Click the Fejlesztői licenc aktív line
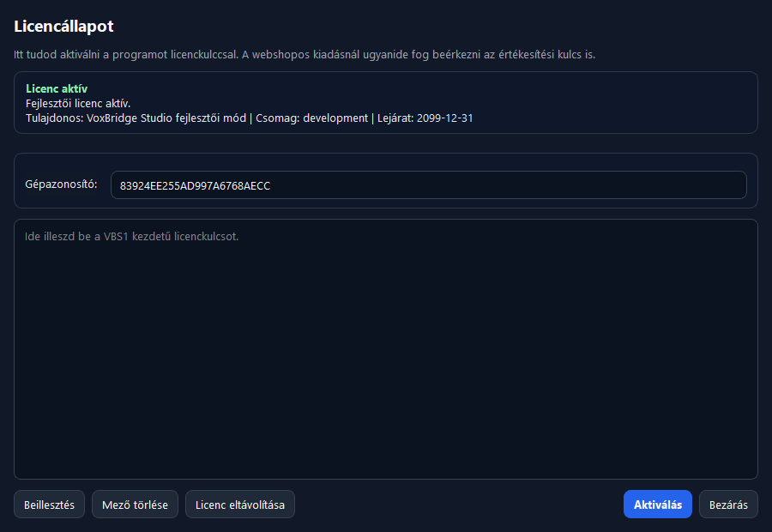Viewport: 772px width, 532px height. (x=80, y=103)
